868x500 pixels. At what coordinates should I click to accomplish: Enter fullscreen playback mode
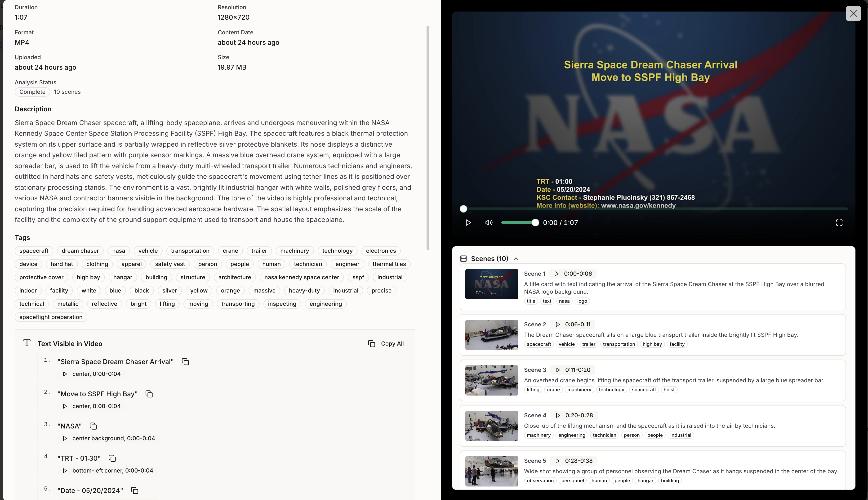(x=839, y=223)
